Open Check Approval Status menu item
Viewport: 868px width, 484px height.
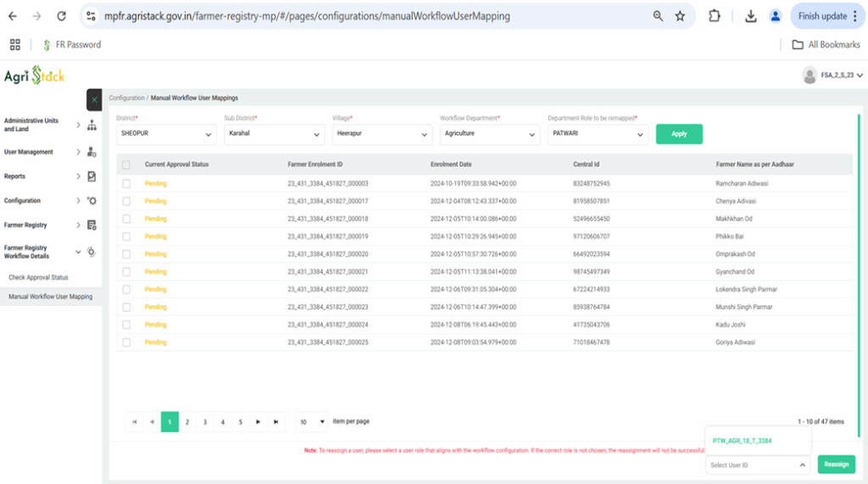tap(38, 278)
